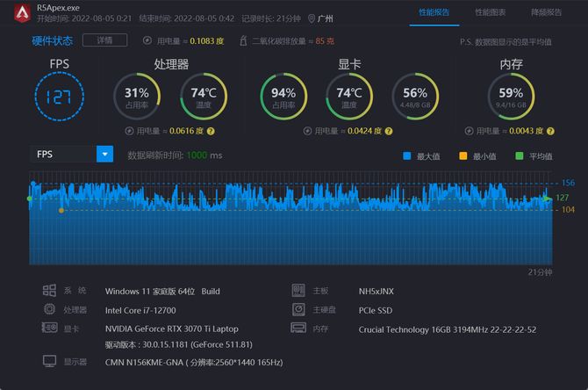Screen dimensions: 588x390
Task: Open the help icon beside processor 0.0616 度
Action: pos(211,131)
